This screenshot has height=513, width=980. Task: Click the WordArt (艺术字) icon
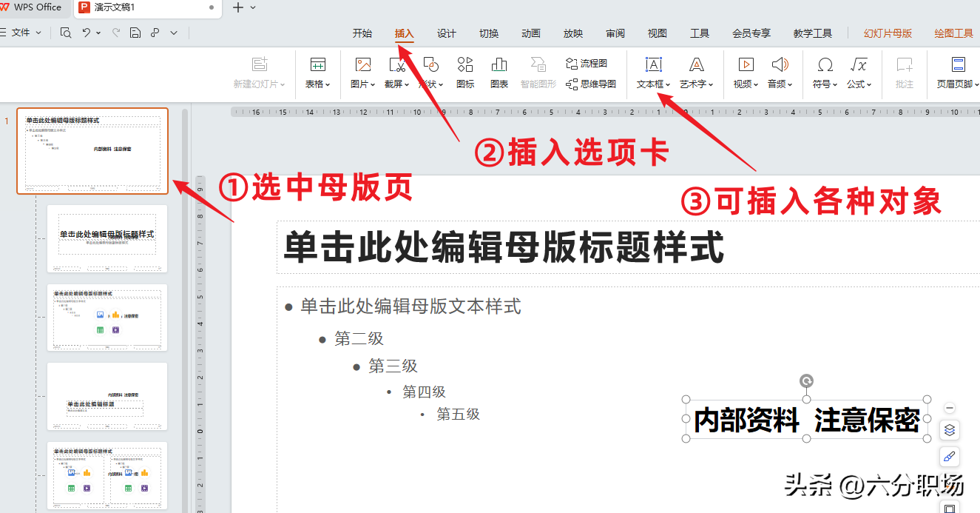697,64
